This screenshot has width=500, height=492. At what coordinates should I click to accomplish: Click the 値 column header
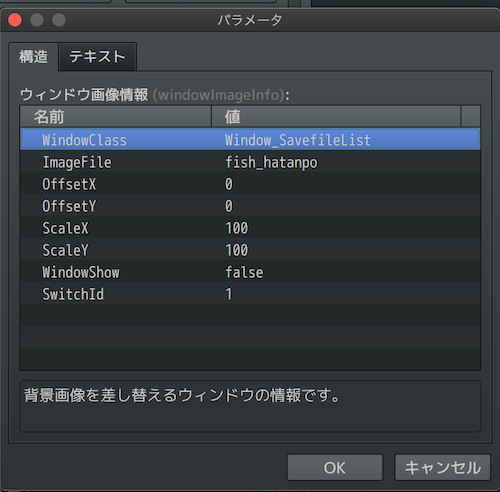click(336, 116)
